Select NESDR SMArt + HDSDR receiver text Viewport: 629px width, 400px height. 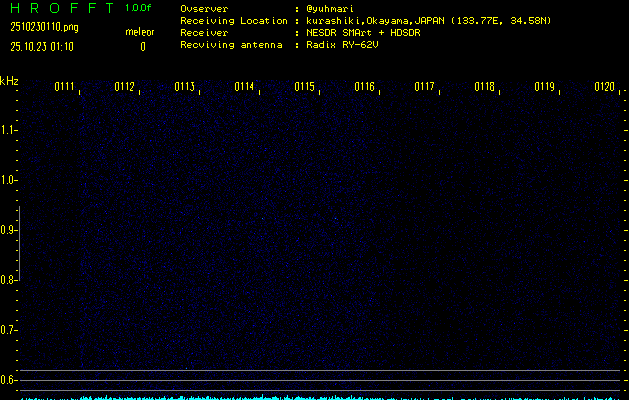pyautogui.click(x=363, y=33)
